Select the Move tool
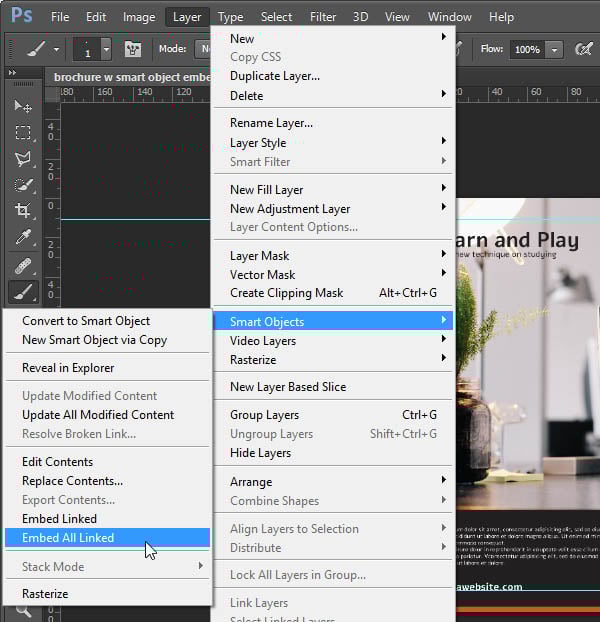 click(x=23, y=106)
